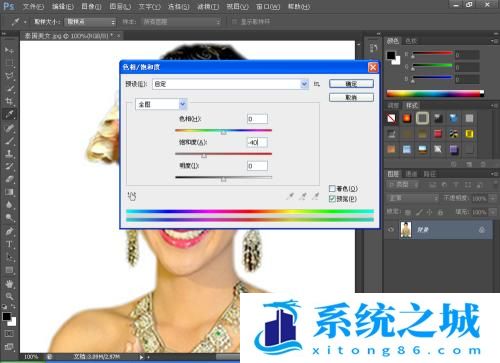
Task: Click the lightness 明度 slider handle
Action: 224,179
